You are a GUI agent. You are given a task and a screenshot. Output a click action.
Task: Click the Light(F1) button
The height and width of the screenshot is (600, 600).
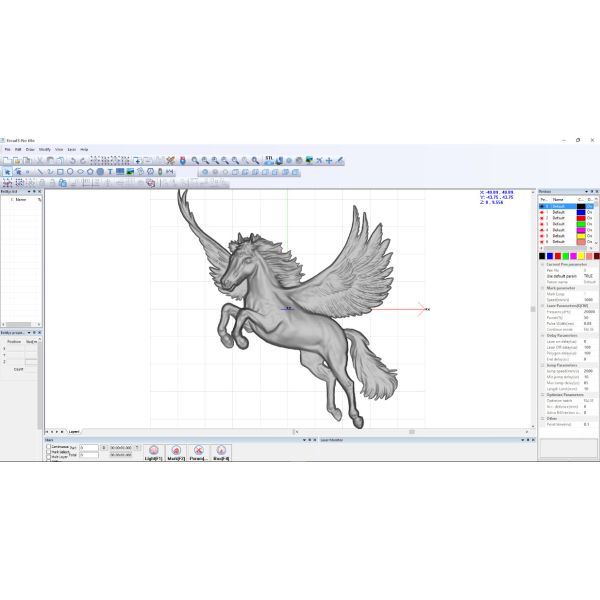pyautogui.click(x=154, y=453)
